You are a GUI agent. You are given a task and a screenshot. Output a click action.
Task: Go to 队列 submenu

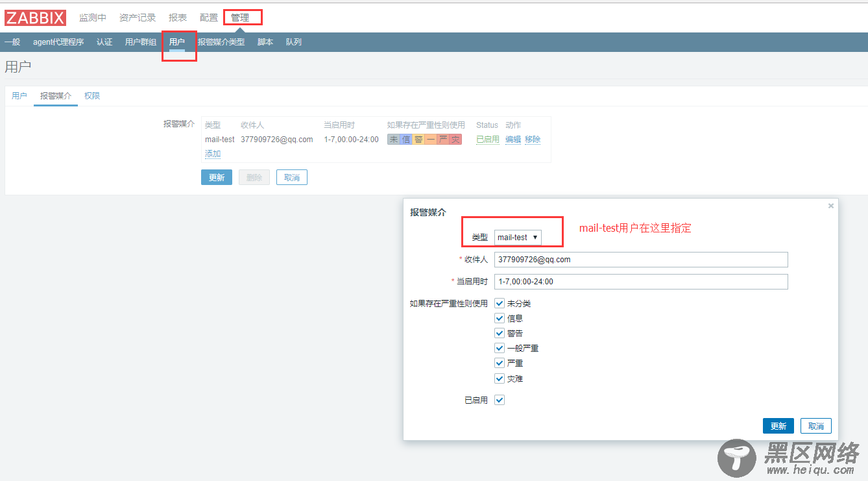[294, 42]
